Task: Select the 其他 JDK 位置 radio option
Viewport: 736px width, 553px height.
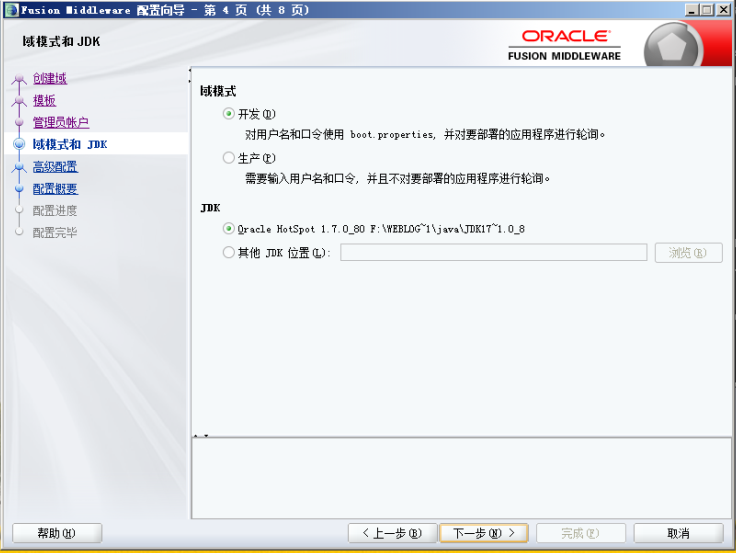Action: pos(229,253)
